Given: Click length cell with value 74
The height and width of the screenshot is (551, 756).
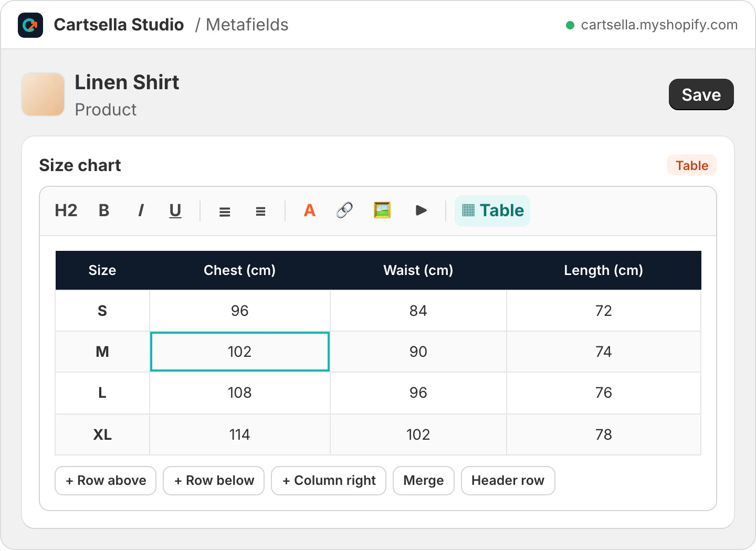Looking at the screenshot, I should (604, 352).
